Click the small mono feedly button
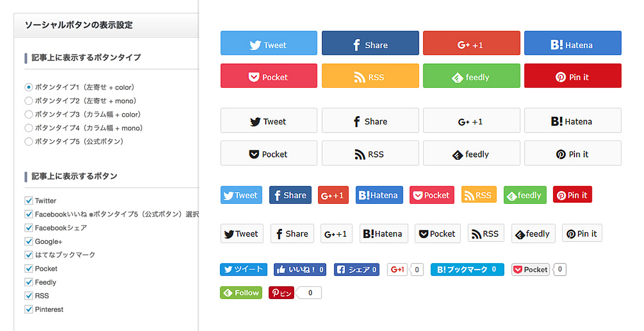The image size is (644, 331). click(534, 233)
